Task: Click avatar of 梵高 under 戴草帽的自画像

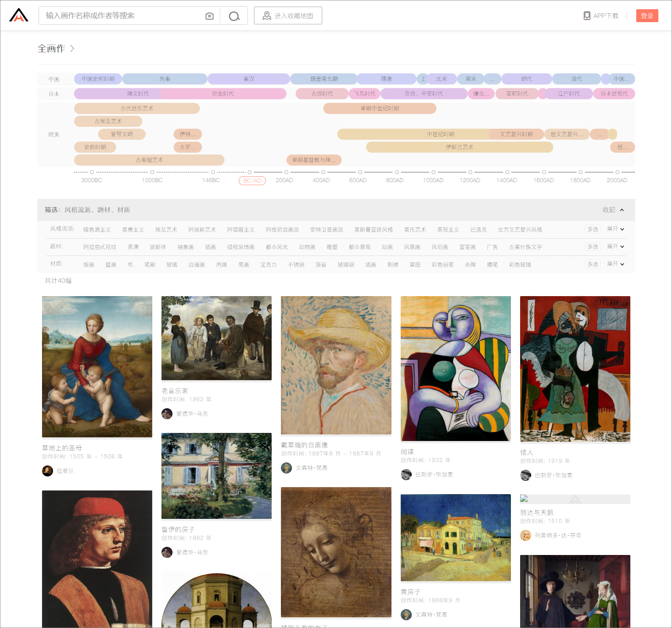Action: [286, 468]
